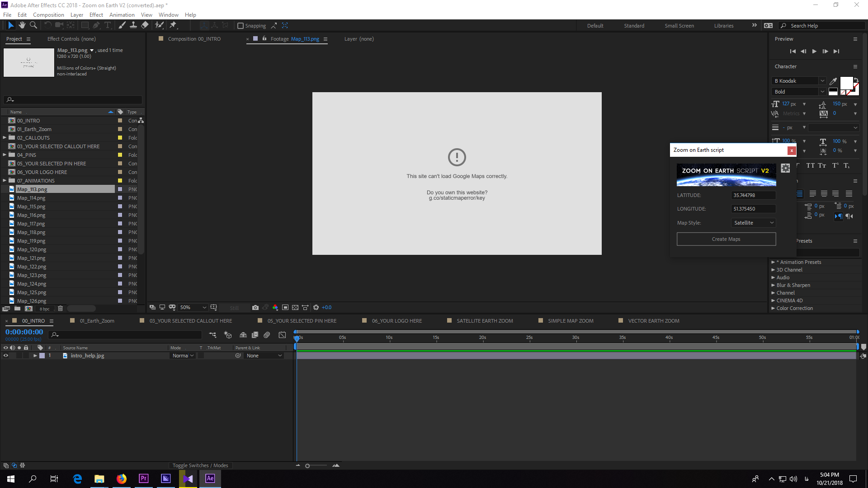Select the Hand tool
Image resolution: width=868 pixels, height=488 pixels.
22,25
